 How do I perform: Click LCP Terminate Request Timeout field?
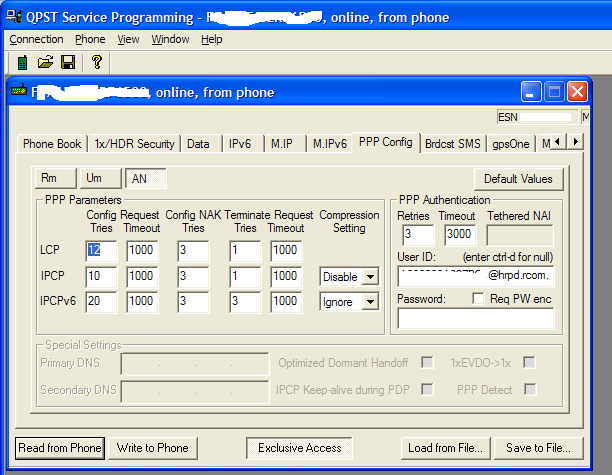click(x=286, y=251)
